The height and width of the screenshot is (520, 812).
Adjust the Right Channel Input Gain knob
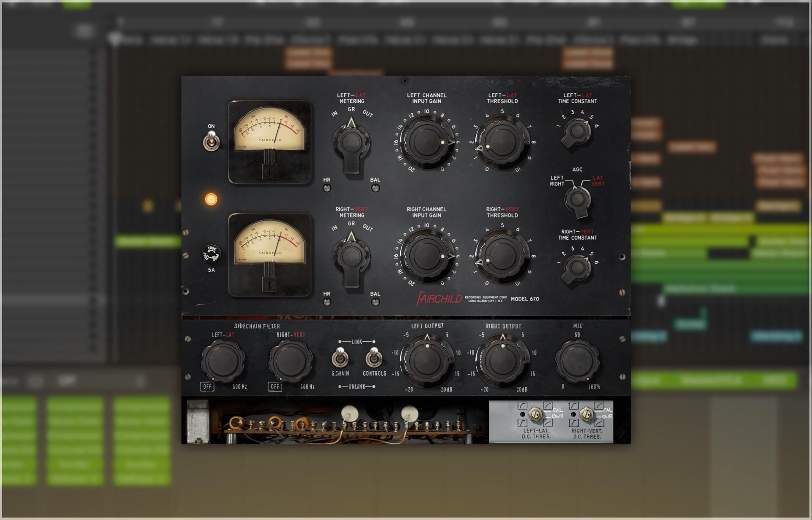[x=427, y=256]
